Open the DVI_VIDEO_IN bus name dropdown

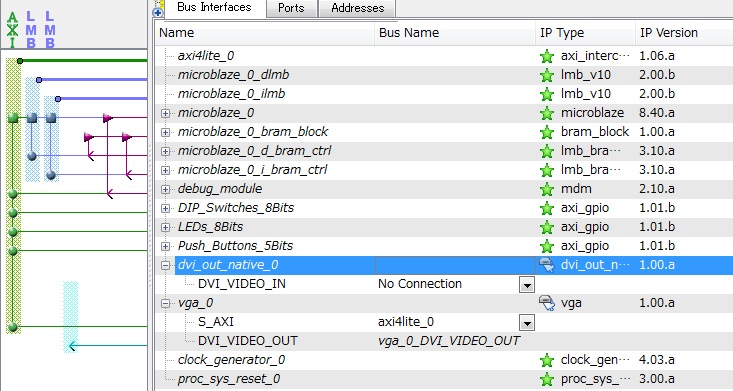click(x=527, y=284)
